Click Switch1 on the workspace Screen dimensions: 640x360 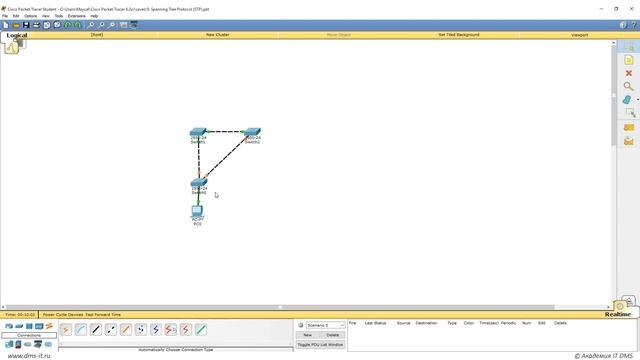tap(198, 132)
